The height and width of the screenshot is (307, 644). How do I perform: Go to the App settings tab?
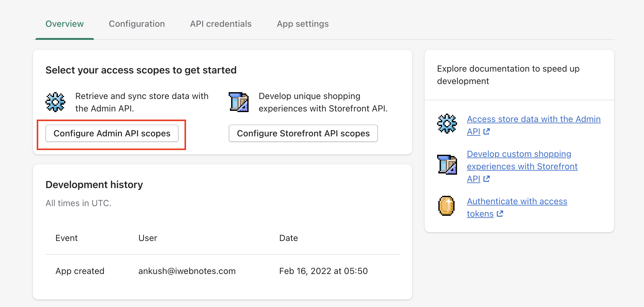point(303,24)
